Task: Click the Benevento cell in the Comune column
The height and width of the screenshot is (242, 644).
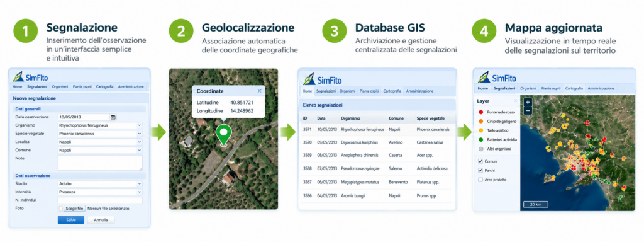Action: (398, 182)
